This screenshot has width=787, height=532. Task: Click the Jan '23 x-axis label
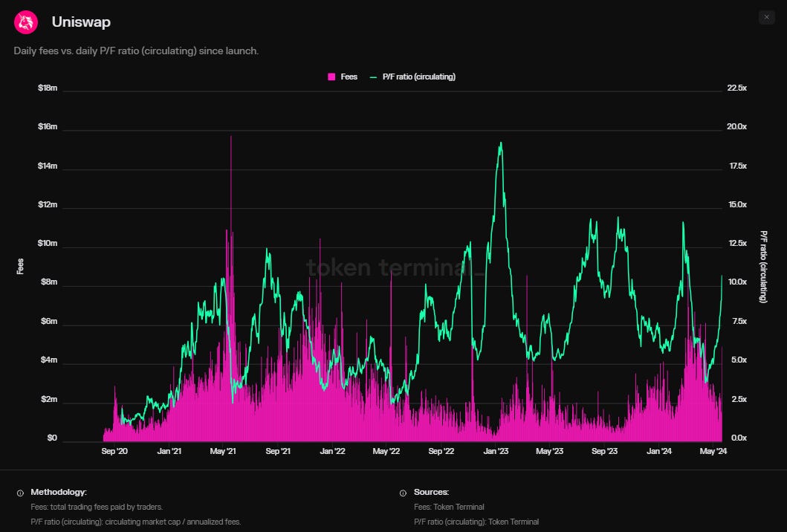[x=496, y=451]
